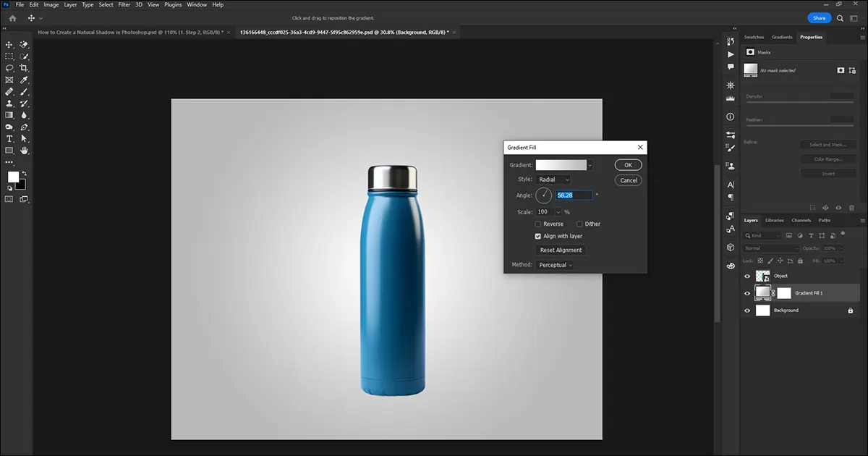The image size is (868, 456).
Task: Open the Style dropdown showing Radial
Action: coord(553,180)
